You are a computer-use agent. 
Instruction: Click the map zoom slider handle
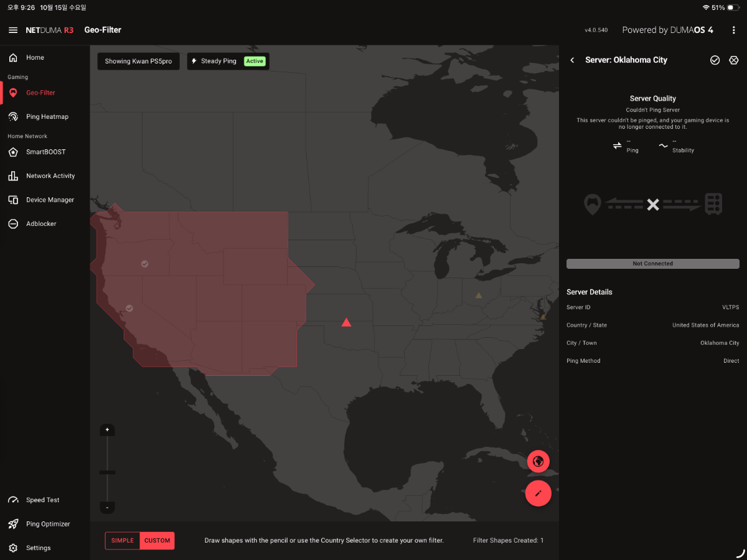[x=107, y=472]
